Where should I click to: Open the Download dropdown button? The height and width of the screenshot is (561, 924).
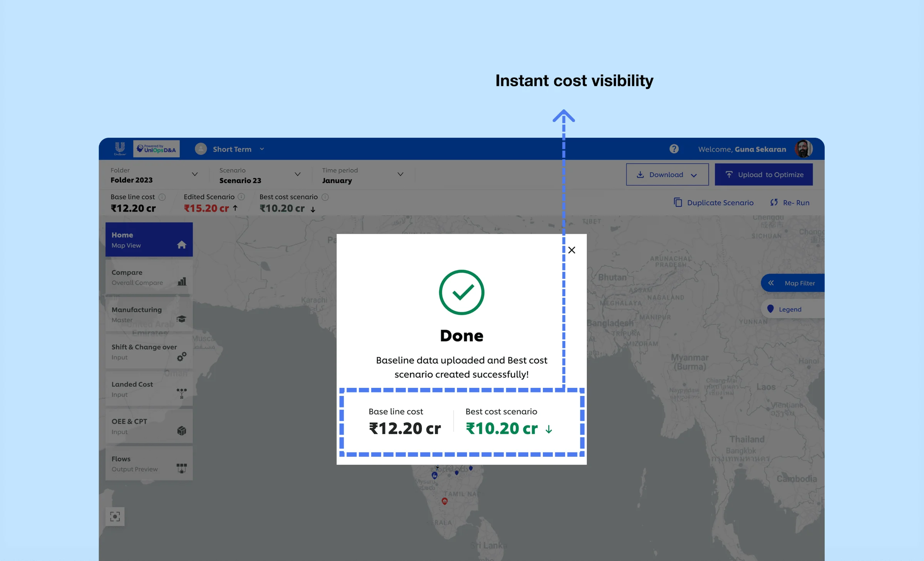(x=667, y=175)
